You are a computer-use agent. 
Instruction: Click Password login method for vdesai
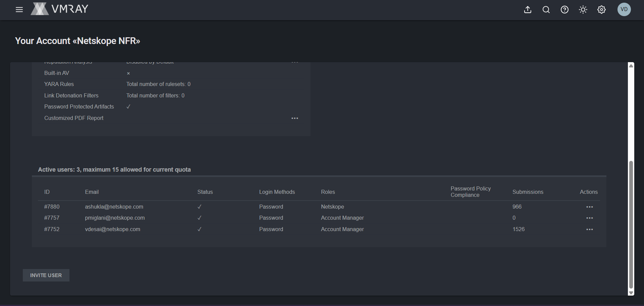(271, 229)
